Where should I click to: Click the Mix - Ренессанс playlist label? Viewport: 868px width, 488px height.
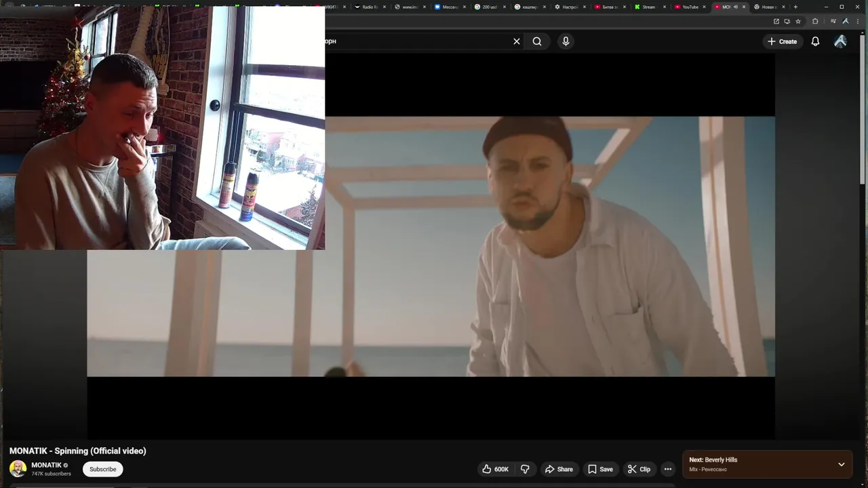pyautogui.click(x=708, y=469)
